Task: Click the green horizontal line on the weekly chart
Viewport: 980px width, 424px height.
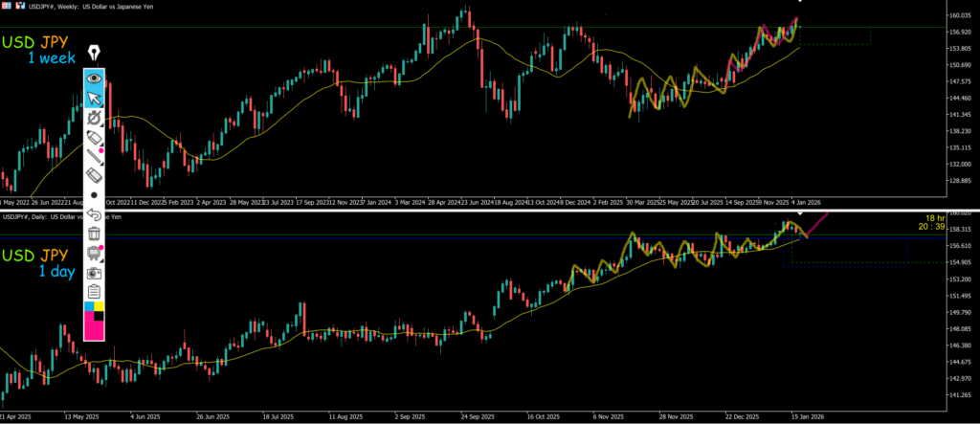Action: point(287,28)
